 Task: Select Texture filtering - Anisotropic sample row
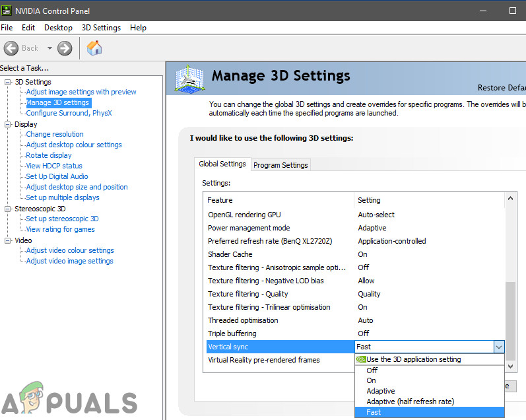(356, 267)
